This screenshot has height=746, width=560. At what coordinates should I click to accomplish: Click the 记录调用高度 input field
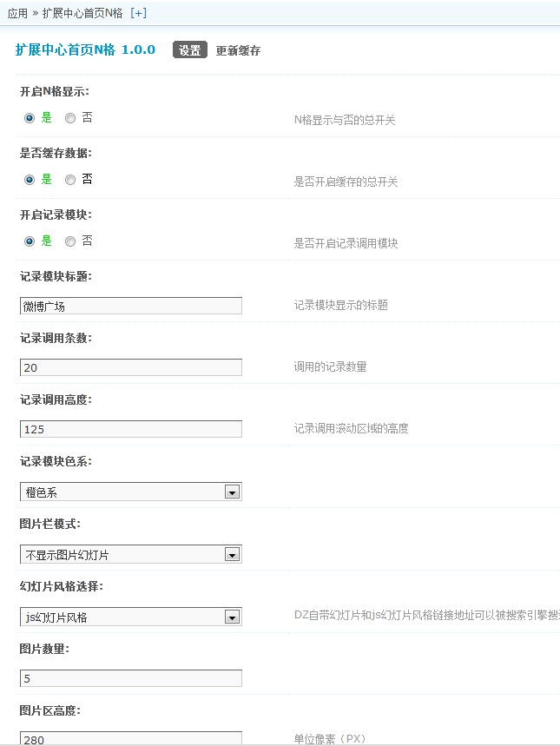[131, 429]
